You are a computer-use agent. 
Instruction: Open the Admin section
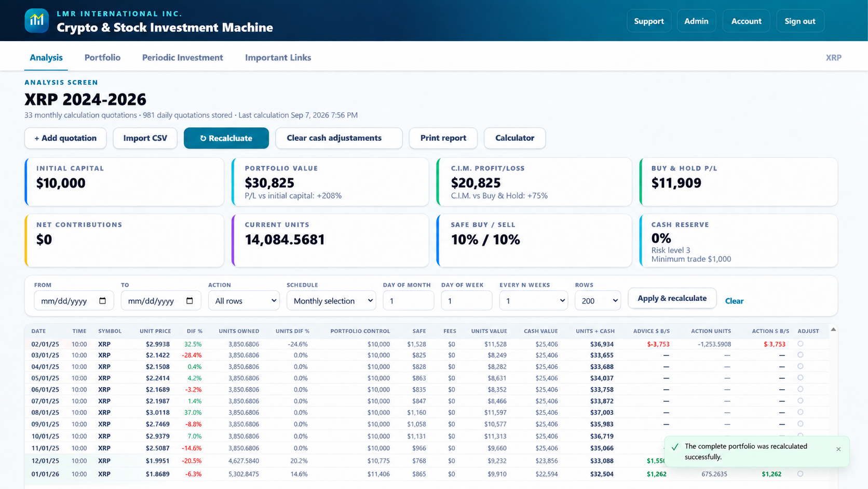pos(696,21)
